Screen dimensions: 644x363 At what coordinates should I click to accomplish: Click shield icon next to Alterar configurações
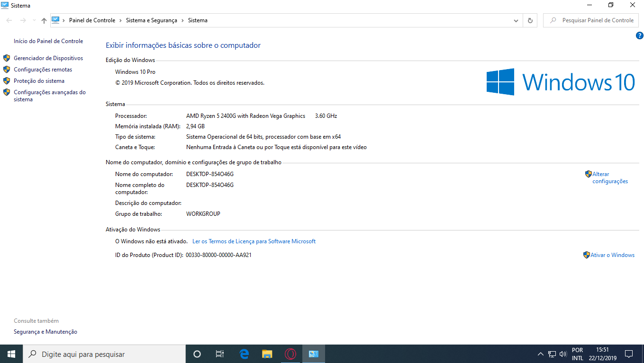[x=589, y=174]
